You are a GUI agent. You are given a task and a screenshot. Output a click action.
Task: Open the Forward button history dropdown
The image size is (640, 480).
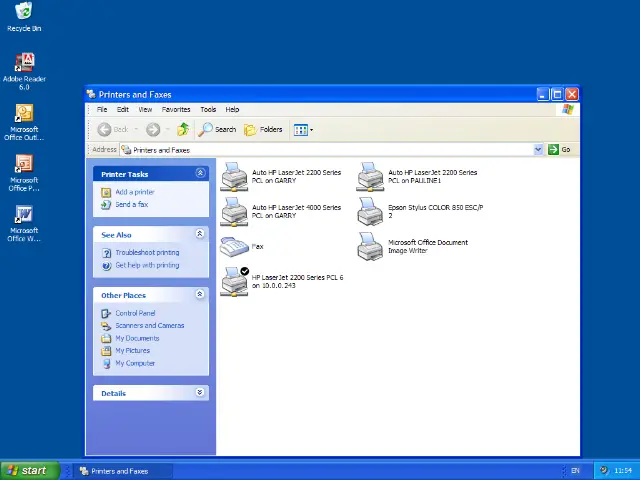[167, 130]
